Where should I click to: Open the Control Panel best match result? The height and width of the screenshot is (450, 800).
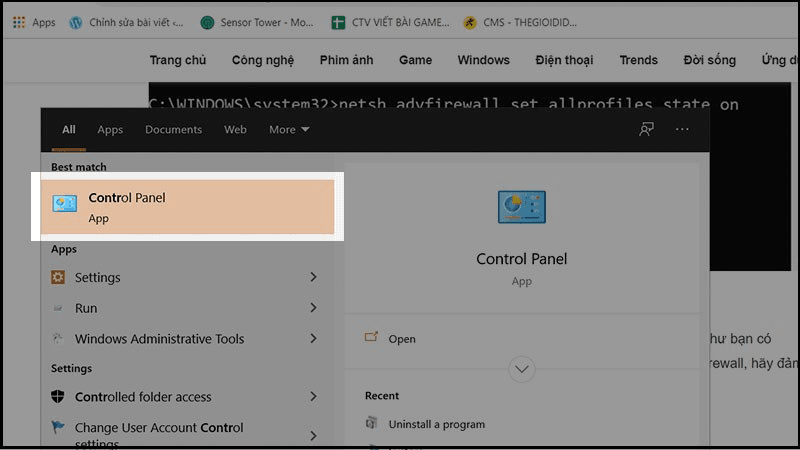click(x=187, y=207)
